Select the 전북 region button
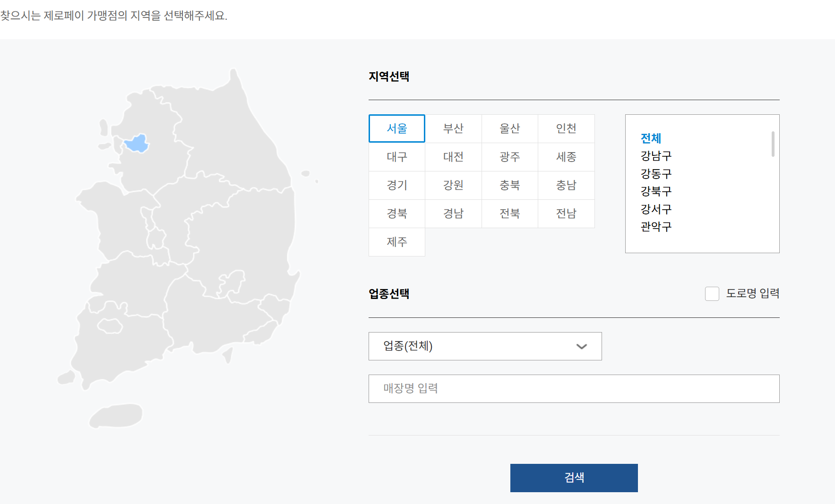 coord(510,214)
